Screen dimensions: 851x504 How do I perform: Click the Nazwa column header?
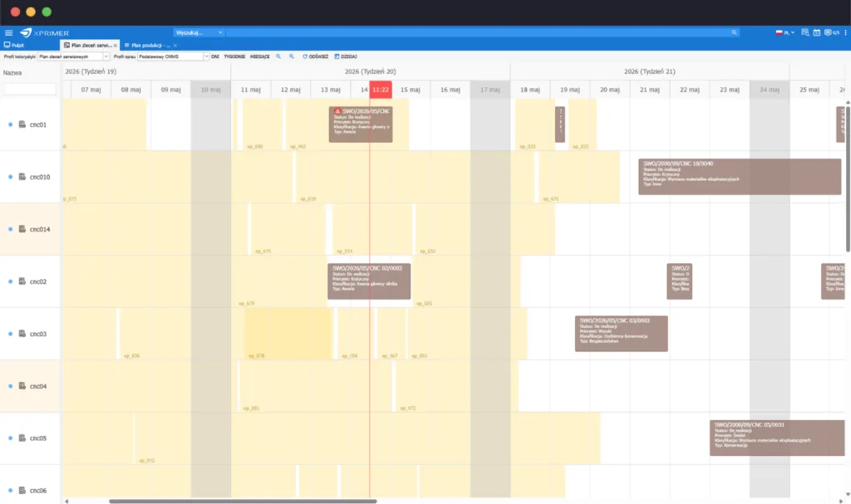[12, 73]
